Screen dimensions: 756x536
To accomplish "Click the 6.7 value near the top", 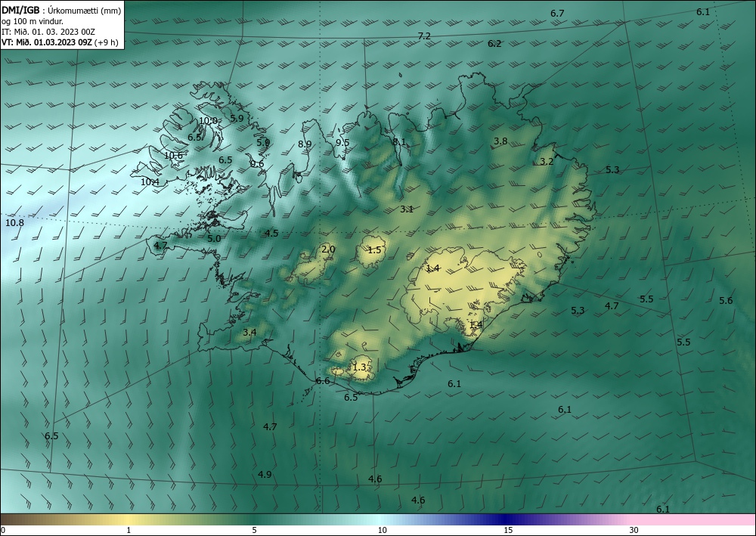I will [x=557, y=14].
